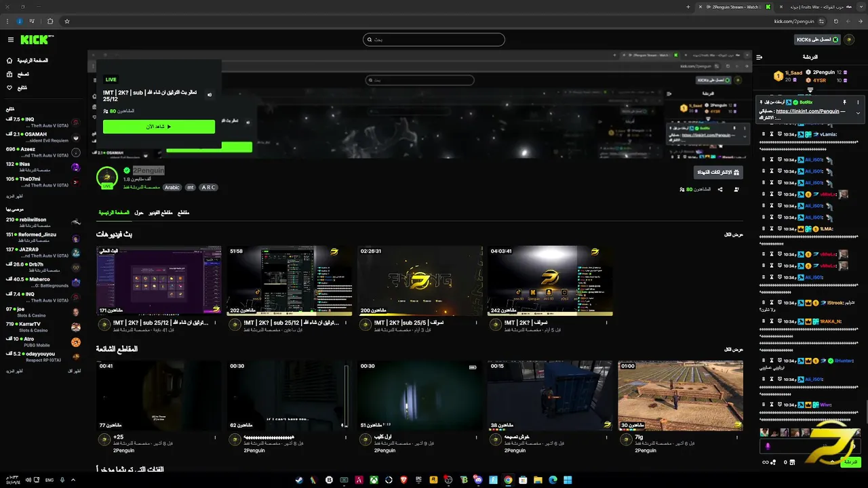Screen dimensions: 868x488
Task: Open the options menu for the 04:03:41 video
Action: pyautogui.click(x=606, y=323)
